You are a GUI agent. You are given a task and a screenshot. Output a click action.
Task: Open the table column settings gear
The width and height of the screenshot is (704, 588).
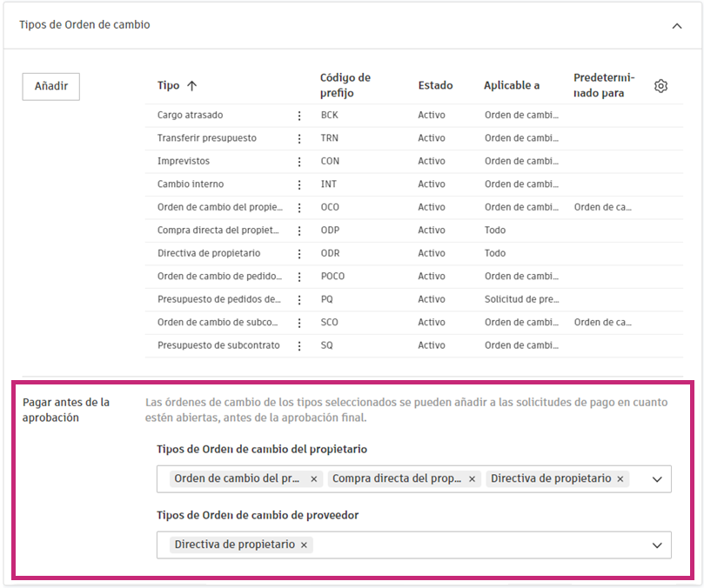660,85
